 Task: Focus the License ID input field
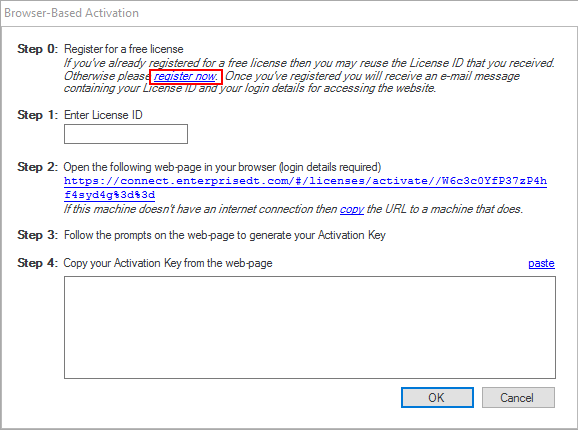click(x=126, y=134)
